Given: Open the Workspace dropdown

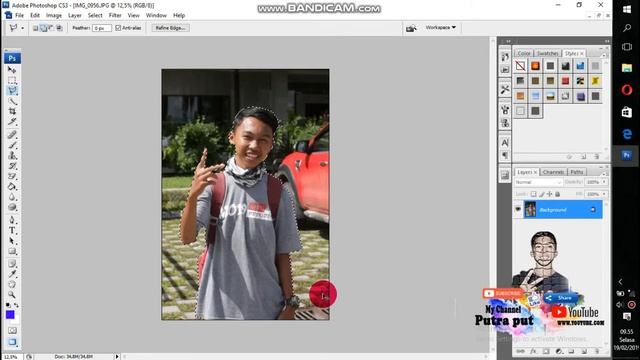Looking at the screenshot, I should point(440,27).
